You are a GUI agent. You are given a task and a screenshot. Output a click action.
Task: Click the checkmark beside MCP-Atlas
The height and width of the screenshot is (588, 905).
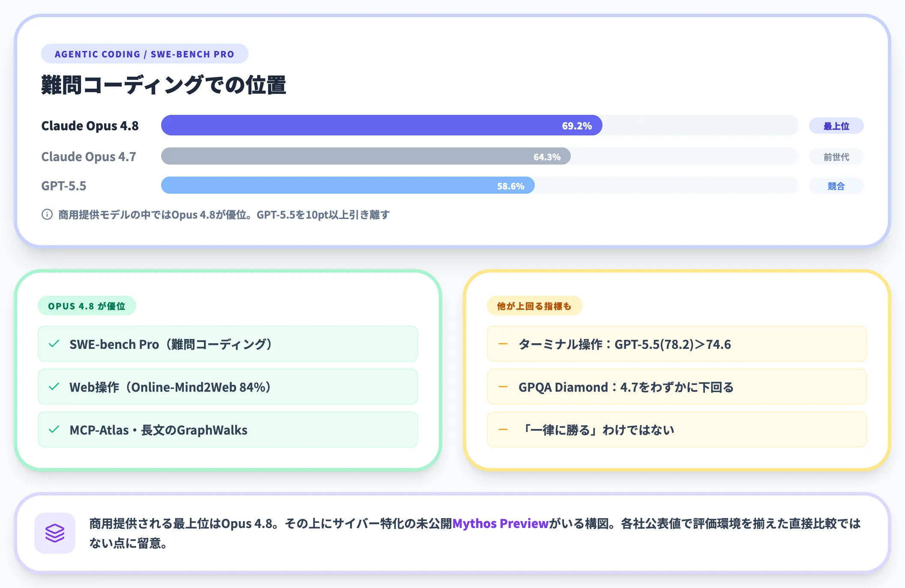(x=54, y=429)
